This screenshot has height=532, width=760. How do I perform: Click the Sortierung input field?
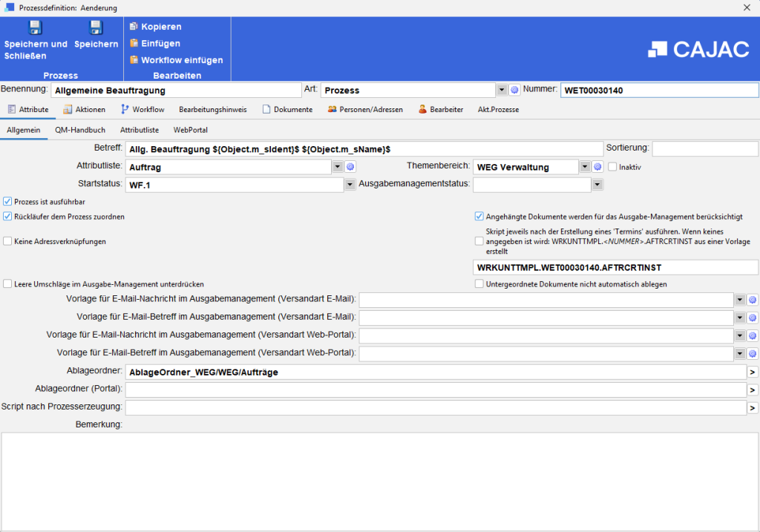tap(704, 148)
